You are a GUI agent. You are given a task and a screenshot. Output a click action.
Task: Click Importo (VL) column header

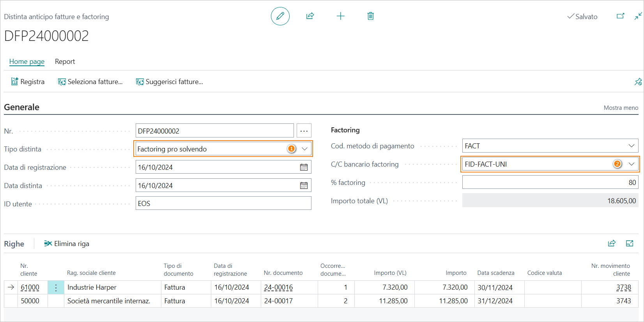390,273
